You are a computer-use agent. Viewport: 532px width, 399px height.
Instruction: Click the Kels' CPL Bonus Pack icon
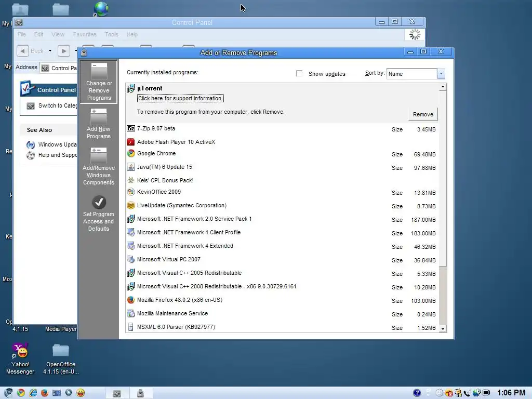[x=130, y=180]
